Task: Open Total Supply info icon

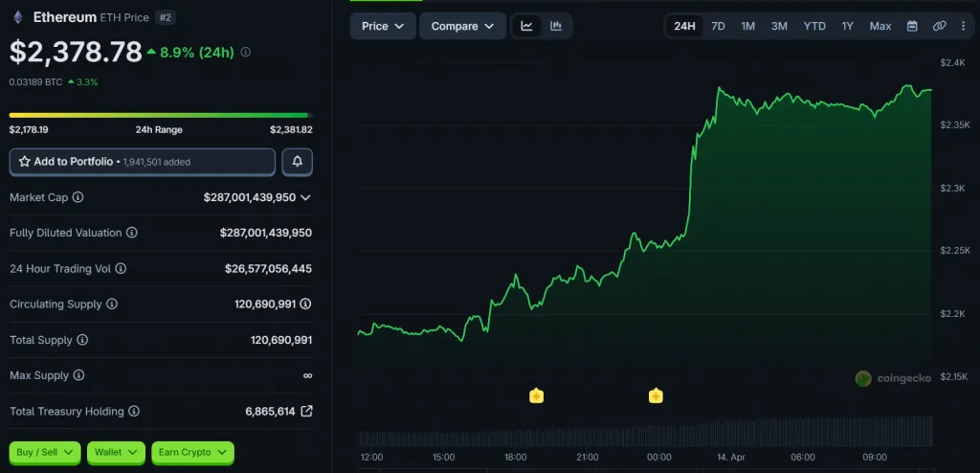Action: coord(82,340)
